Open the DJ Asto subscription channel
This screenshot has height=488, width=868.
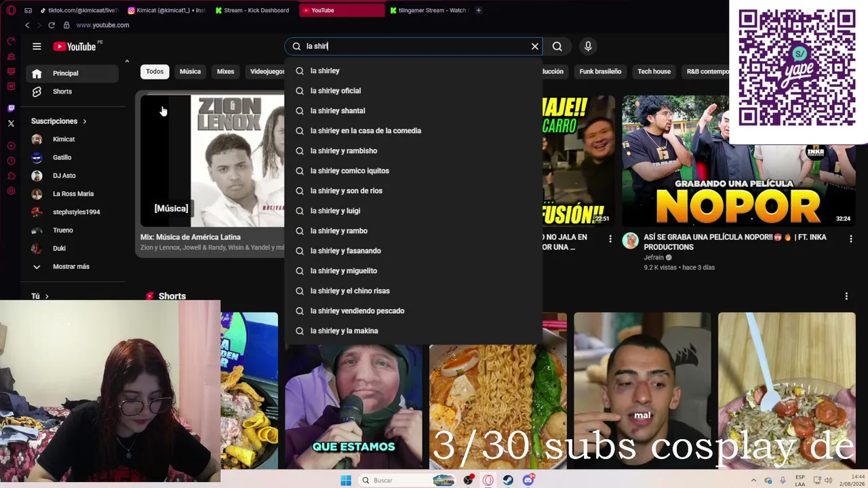[73, 176]
